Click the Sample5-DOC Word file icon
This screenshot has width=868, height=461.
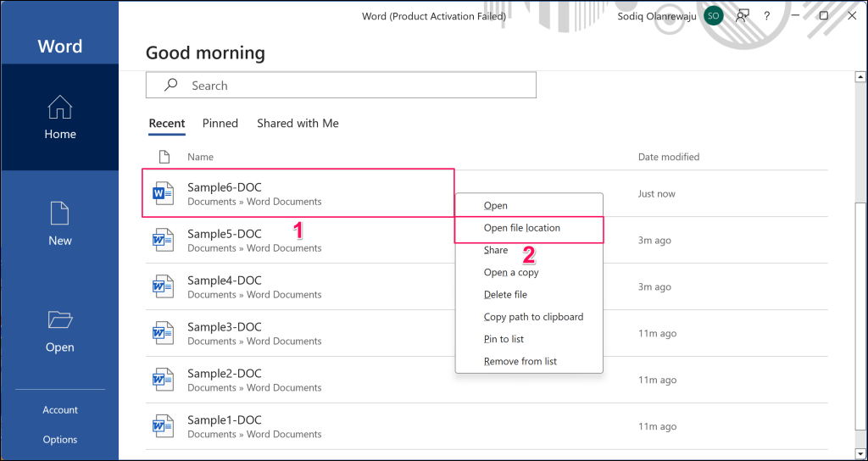click(162, 241)
